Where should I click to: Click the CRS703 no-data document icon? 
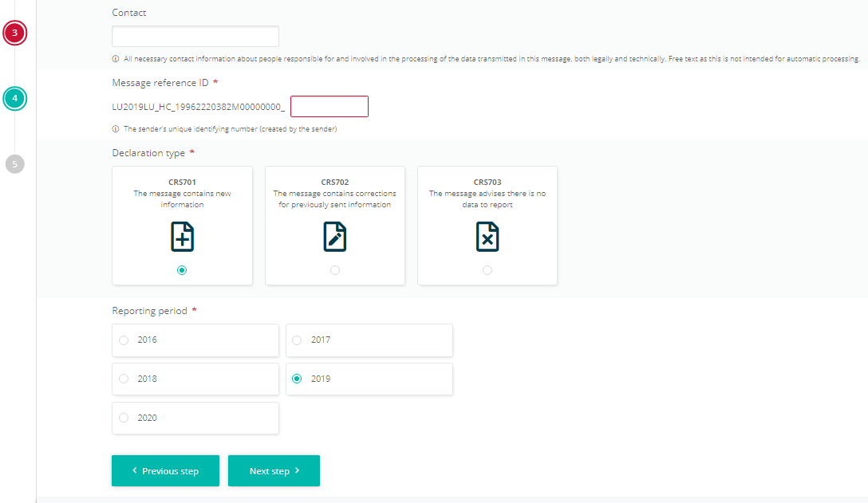tap(487, 237)
